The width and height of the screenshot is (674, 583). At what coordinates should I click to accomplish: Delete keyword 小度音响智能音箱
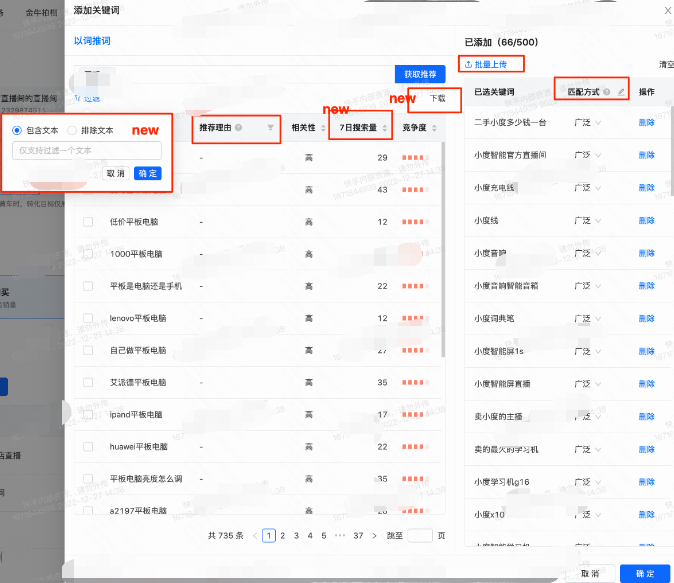point(646,286)
